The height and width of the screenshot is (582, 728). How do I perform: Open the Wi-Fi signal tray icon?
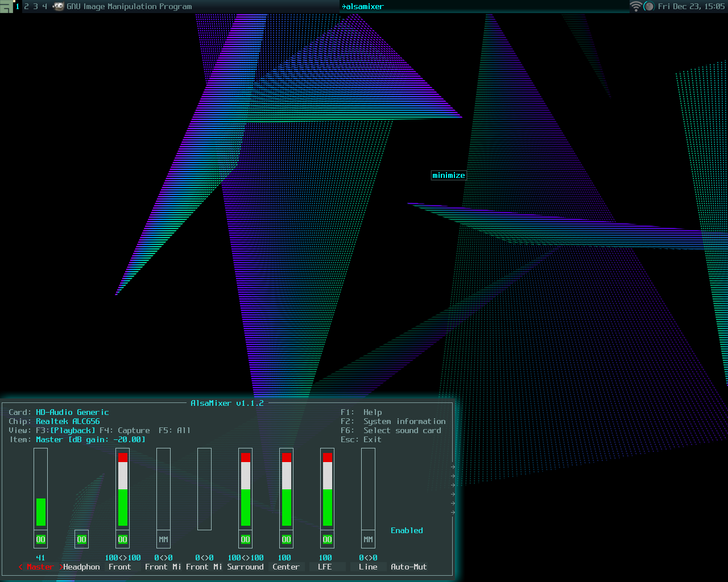click(x=635, y=7)
